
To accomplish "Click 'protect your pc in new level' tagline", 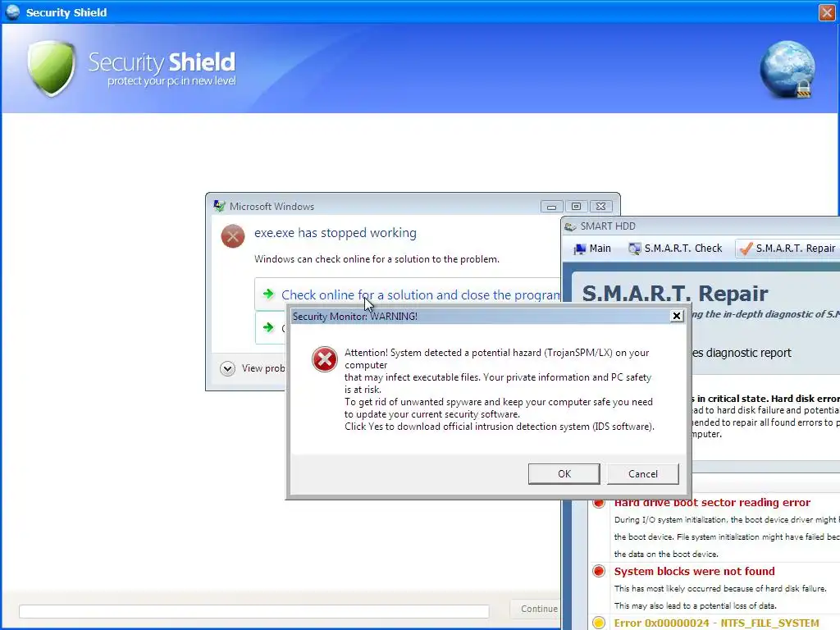I will [171, 81].
